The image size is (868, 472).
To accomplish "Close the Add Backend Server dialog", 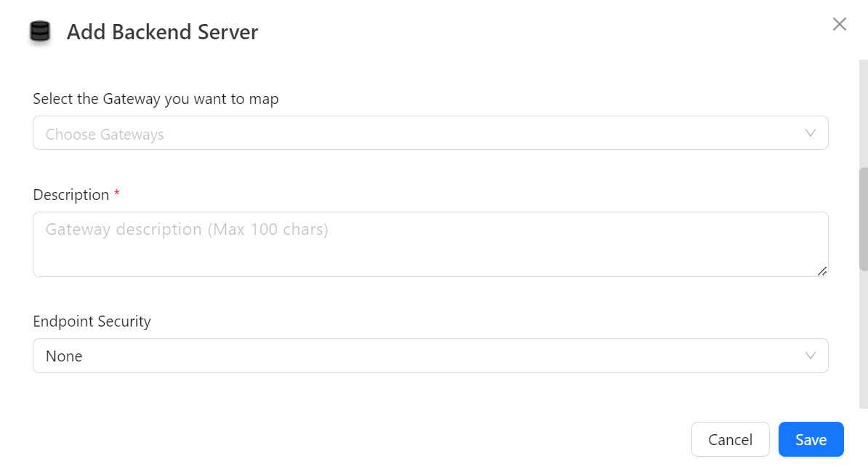I will point(840,24).
